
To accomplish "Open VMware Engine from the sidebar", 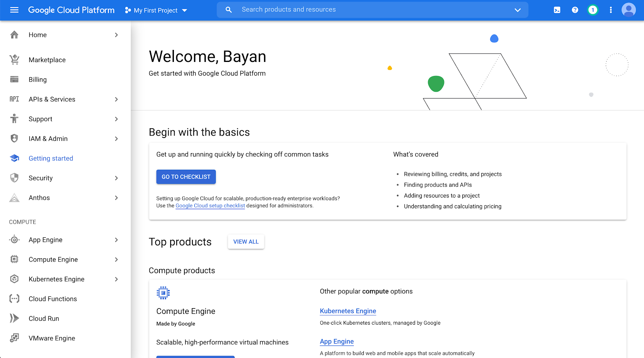I will point(65,338).
